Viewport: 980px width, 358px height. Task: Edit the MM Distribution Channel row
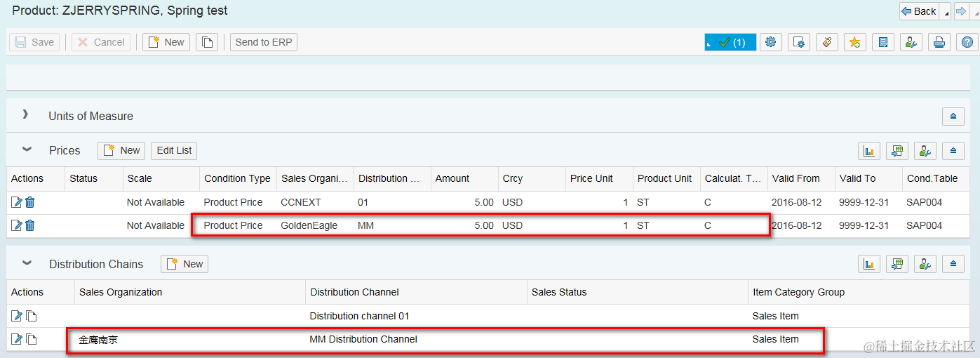17,339
